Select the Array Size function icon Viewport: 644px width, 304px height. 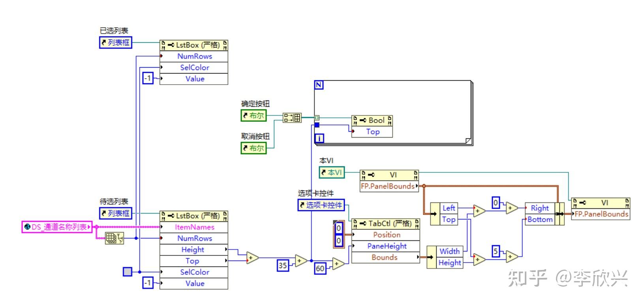tap(115, 238)
